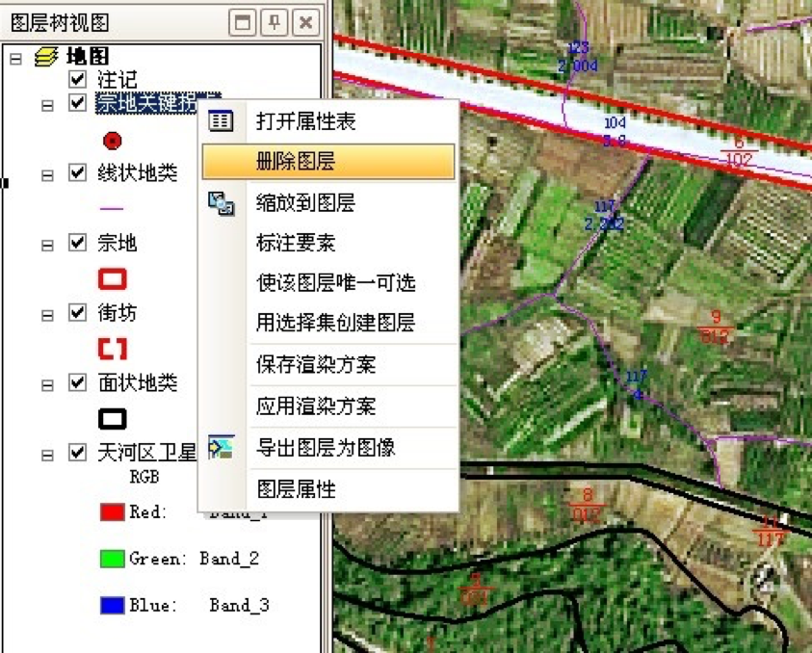The image size is (812, 653).
Task: Uncheck the 街坊 layer checkbox
Action: tap(79, 313)
